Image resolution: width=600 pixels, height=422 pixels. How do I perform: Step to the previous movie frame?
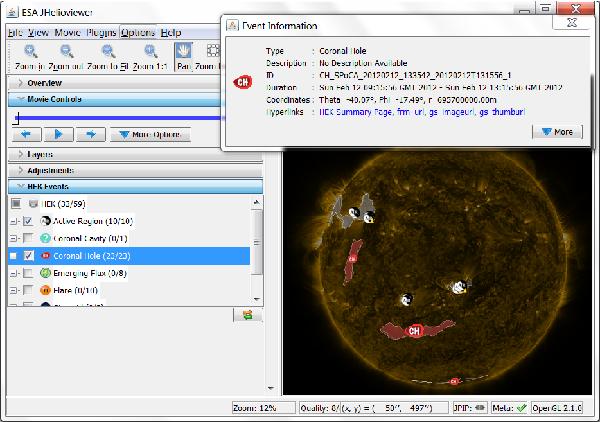(28, 134)
